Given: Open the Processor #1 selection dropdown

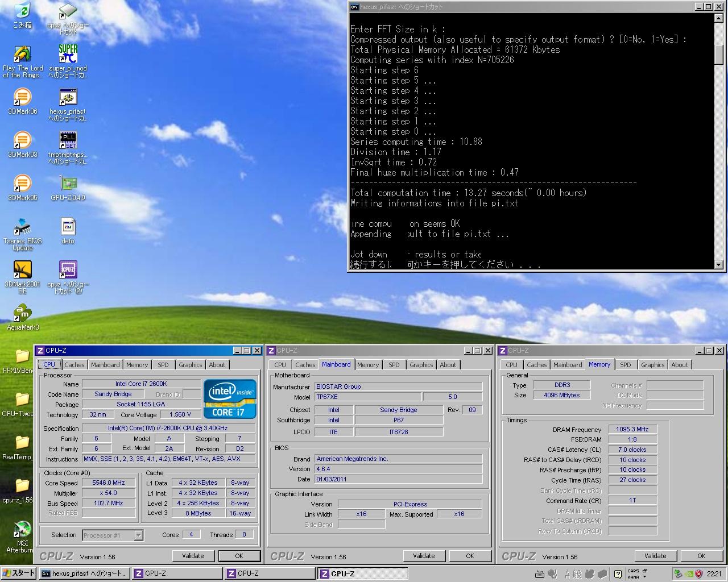Looking at the screenshot, I should (113, 535).
